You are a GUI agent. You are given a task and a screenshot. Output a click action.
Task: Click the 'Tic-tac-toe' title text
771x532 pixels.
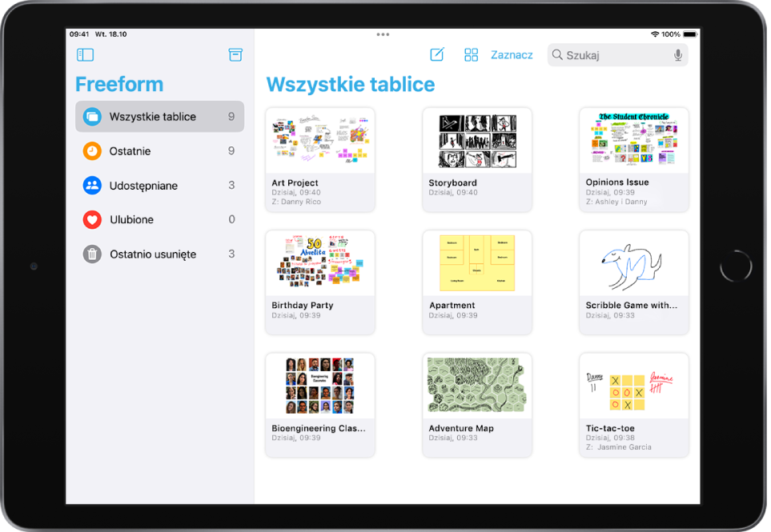tap(610, 428)
